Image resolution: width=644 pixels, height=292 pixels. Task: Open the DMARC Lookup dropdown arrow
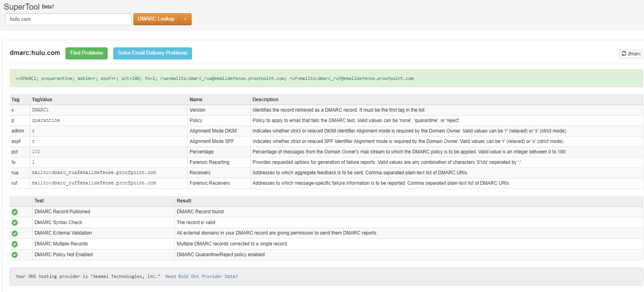click(x=185, y=19)
